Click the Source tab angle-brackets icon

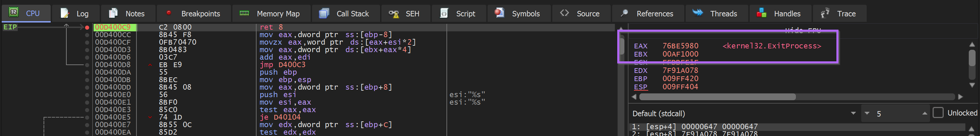[x=565, y=13]
